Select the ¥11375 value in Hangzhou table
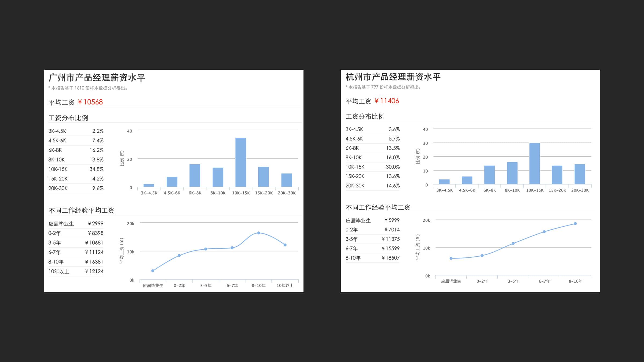 pos(391,239)
